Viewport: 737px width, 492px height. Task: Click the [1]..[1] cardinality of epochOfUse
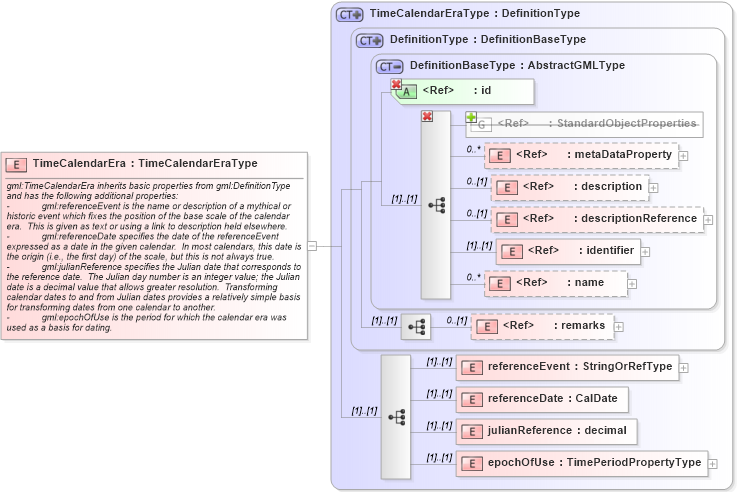click(439, 458)
